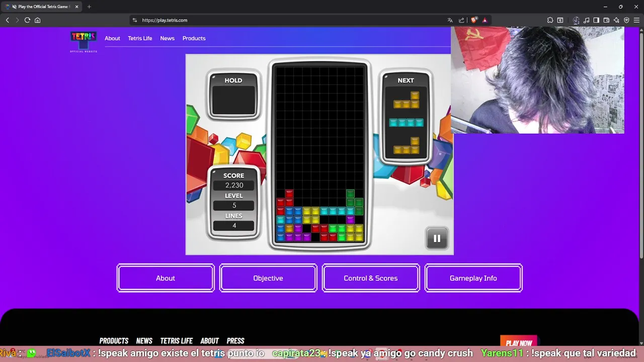The image size is (644, 362).
Task: Open the Products nav link
Action: coord(194,38)
